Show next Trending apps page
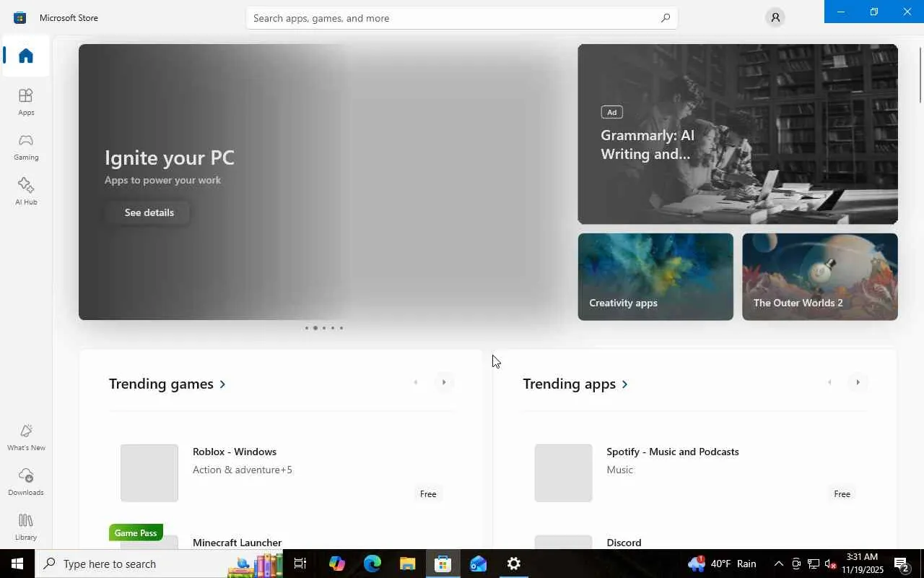 [x=858, y=382]
